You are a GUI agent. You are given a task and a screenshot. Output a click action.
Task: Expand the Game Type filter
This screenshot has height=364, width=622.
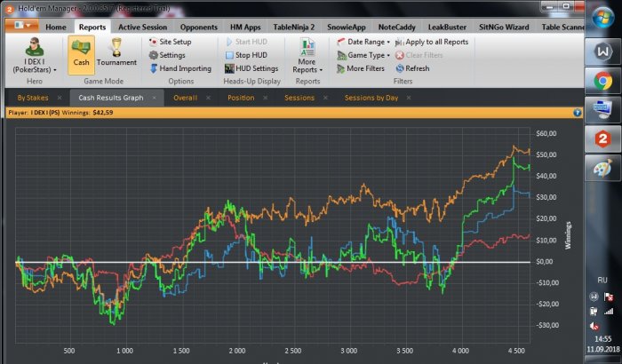[x=363, y=55]
